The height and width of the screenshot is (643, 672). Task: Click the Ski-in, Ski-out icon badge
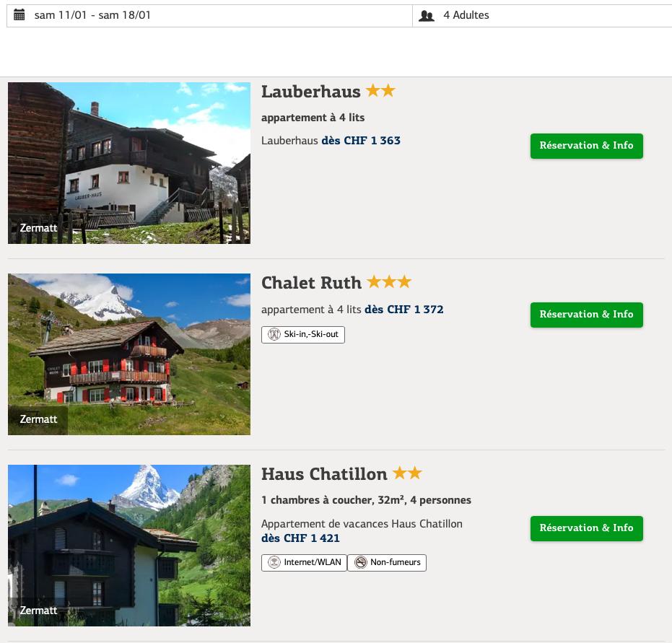click(274, 335)
